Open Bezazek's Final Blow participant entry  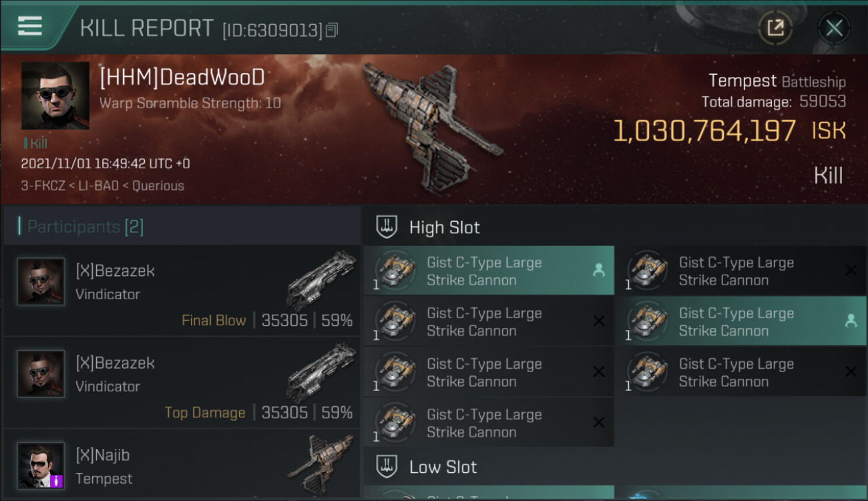[182, 291]
